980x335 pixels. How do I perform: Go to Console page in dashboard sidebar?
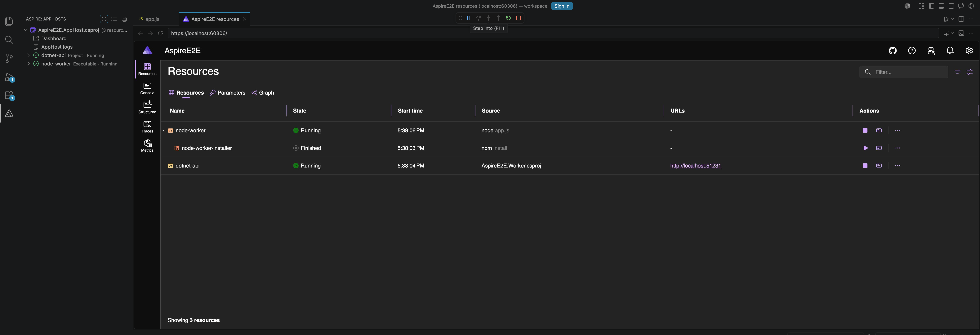pyautogui.click(x=147, y=89)
